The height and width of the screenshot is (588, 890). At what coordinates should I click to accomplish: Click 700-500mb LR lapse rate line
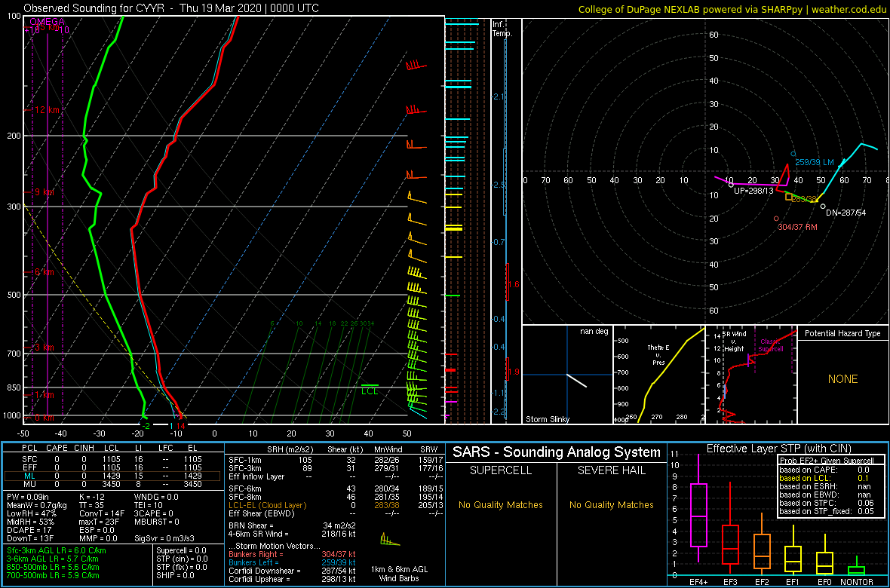tap(54, 575)
